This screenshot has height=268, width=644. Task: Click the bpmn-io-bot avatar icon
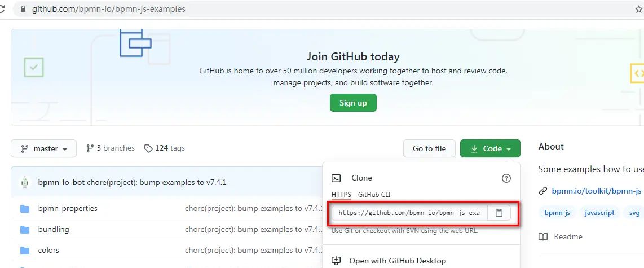[x=25, y=182]
